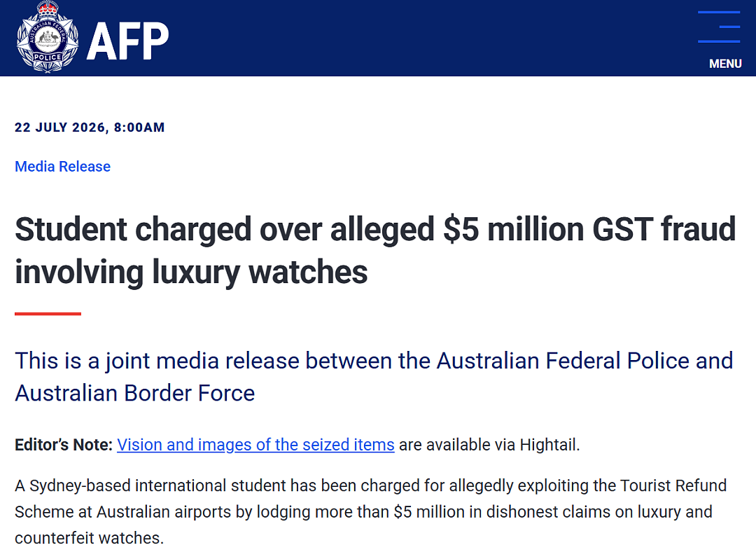
Task: Click Australian Border Force text in subtitle
Action: coord(135,393)
